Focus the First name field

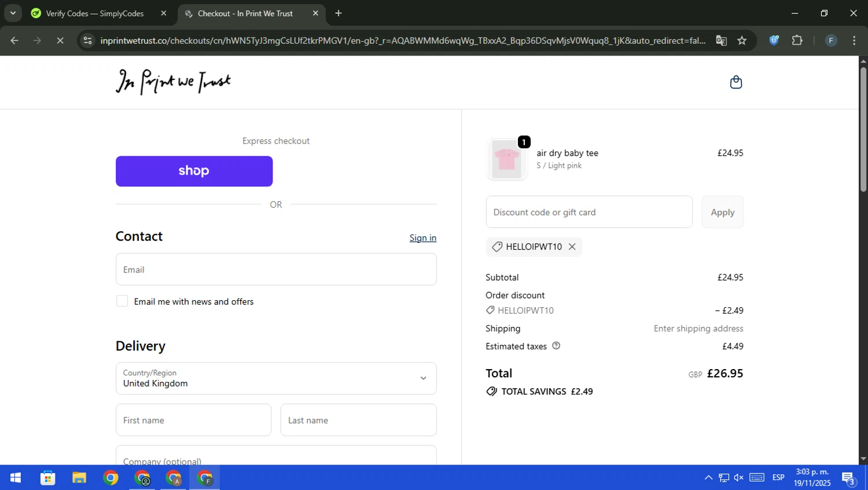coord(193,420)
